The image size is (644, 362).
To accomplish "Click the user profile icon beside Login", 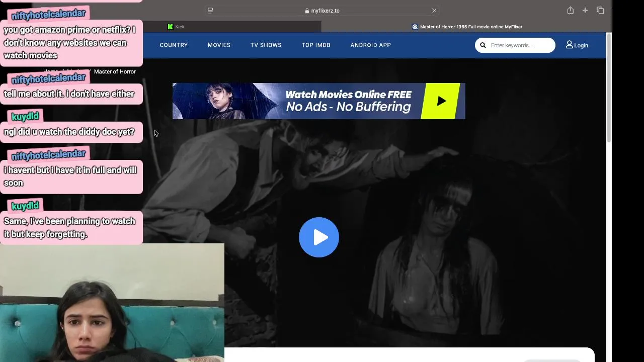I will 569,45.
